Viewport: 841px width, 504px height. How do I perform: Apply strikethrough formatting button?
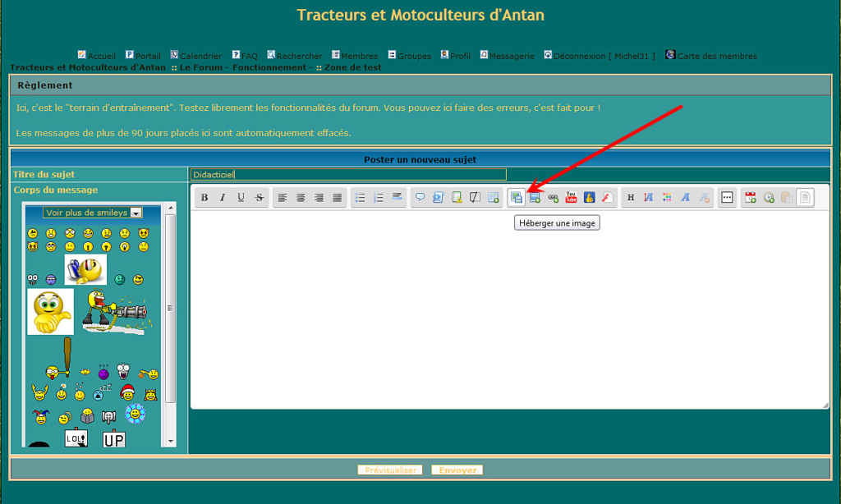click(259, 197)
